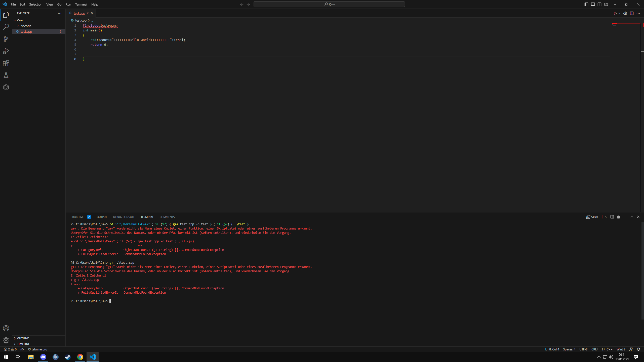
Task: Open the Explorer view in activity bar
Action: coord(6,15)
